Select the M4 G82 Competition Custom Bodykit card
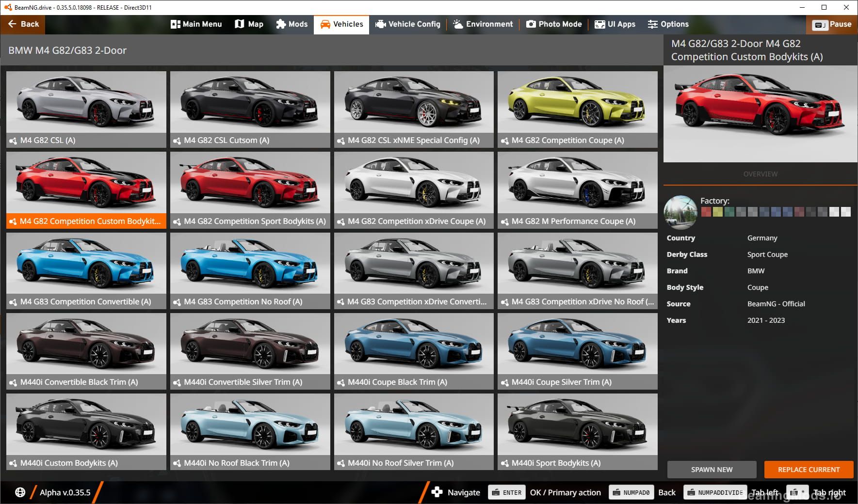 point(86,190)
